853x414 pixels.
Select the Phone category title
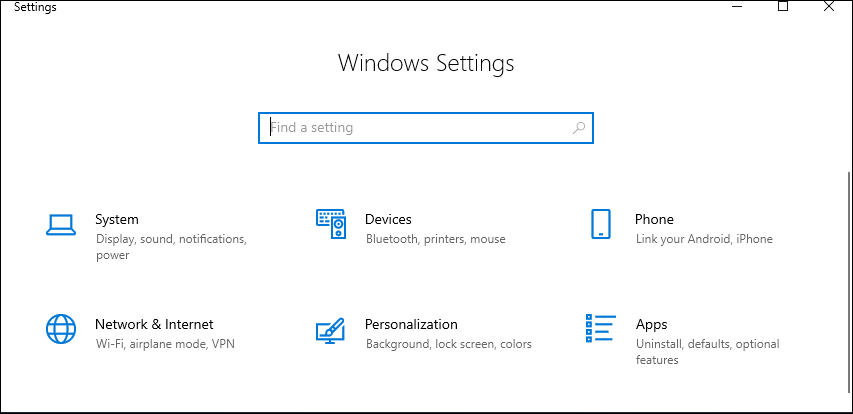point(654,219)
